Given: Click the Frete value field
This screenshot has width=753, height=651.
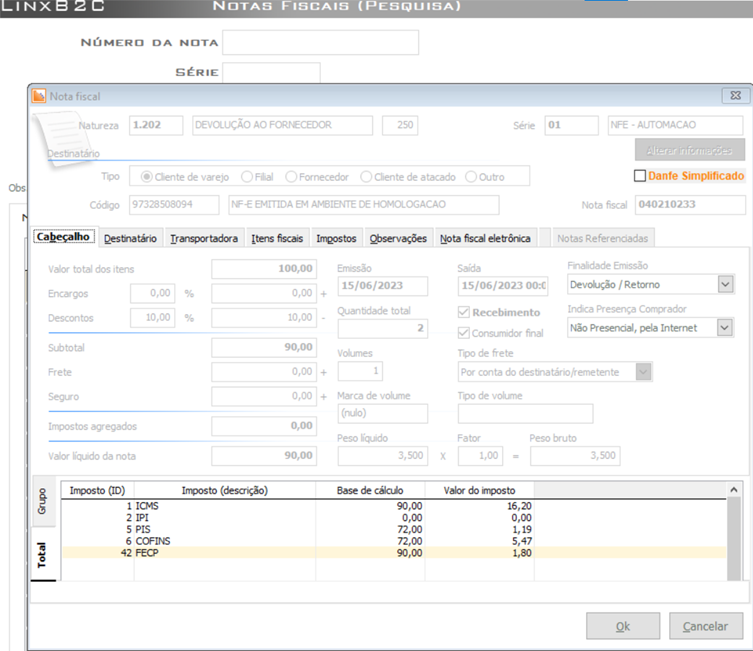Looking at the screenshot, I should tap(264, 372).
